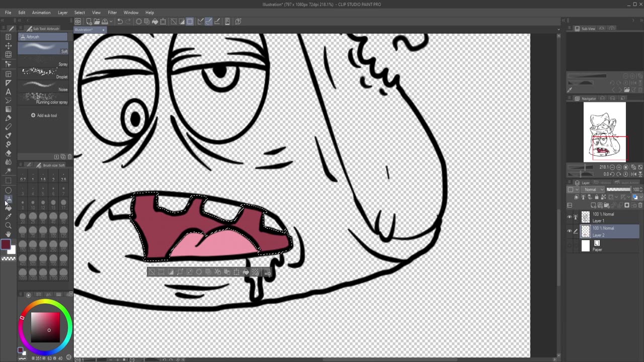Open the Brush size panel menu
644x362 pixels.
coord(21,164)
